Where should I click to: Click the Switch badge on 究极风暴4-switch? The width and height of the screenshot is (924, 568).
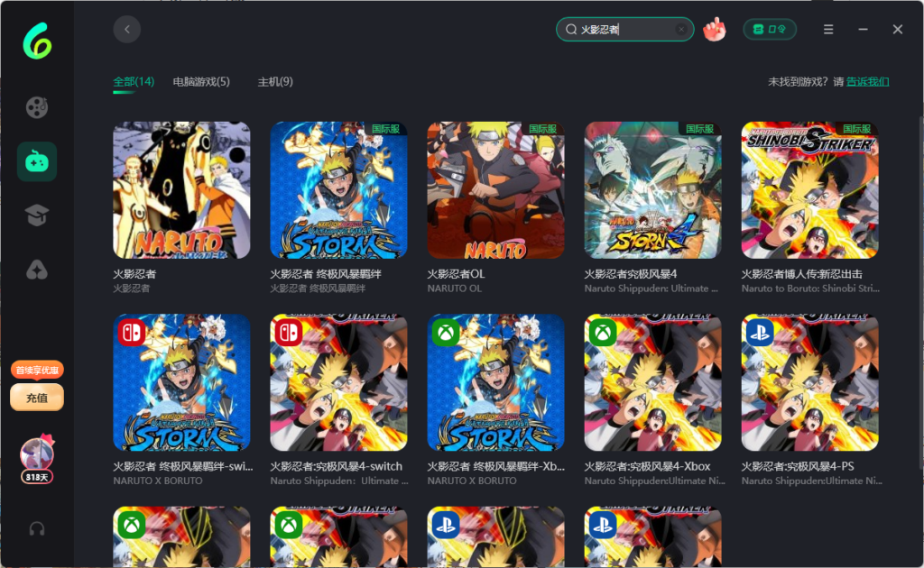(x=289, y=334)
